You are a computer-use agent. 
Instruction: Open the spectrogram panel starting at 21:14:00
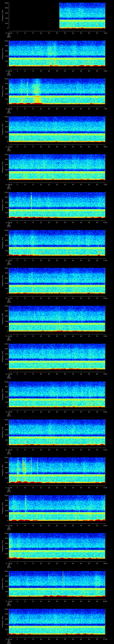coord(57,394)
